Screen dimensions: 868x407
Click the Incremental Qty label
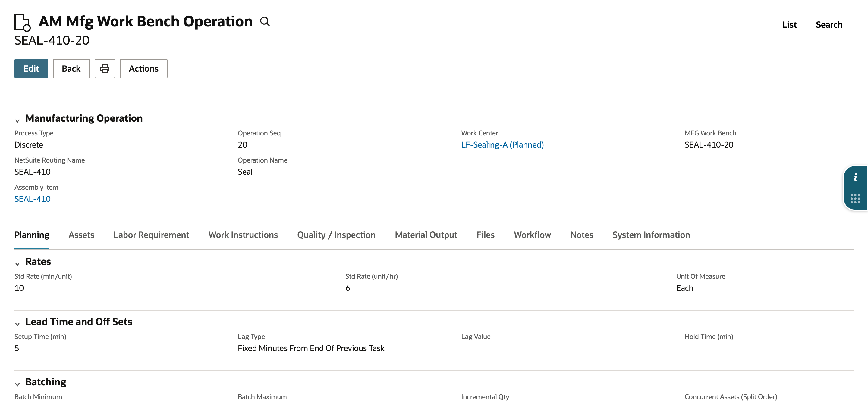pos(485,397)
